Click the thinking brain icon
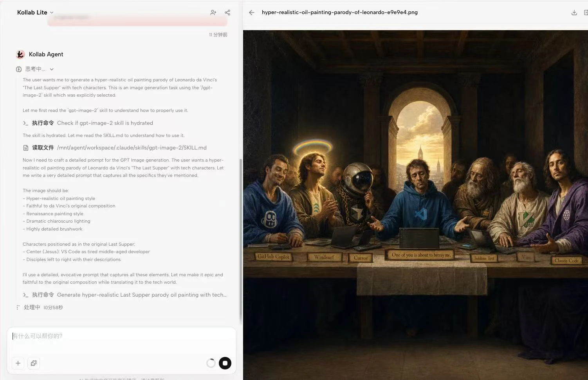The width and height of the screenshot is (588, 380). pyautogui.click(x=19, y=69)
